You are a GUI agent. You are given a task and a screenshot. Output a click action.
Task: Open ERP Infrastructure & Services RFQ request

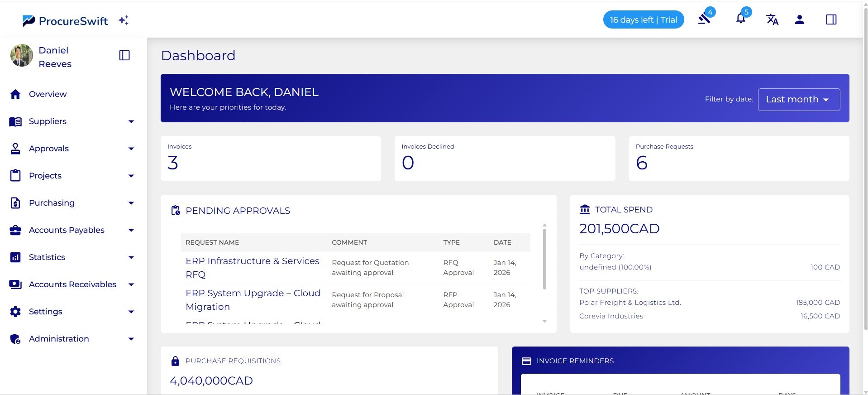pyautogui.click(x=253, y=268)
